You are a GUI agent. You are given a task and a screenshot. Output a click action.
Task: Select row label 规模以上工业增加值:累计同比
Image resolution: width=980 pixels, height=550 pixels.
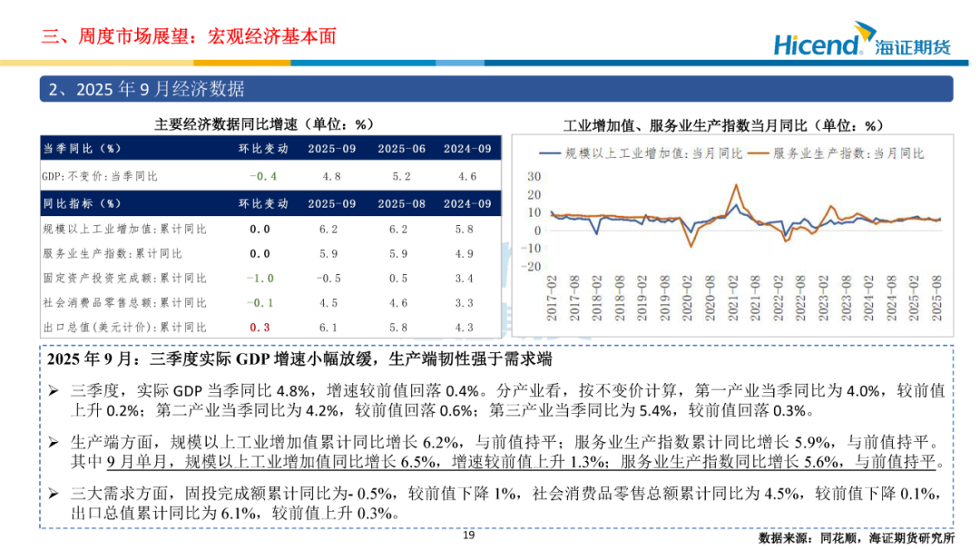click(x=124, y=230)
